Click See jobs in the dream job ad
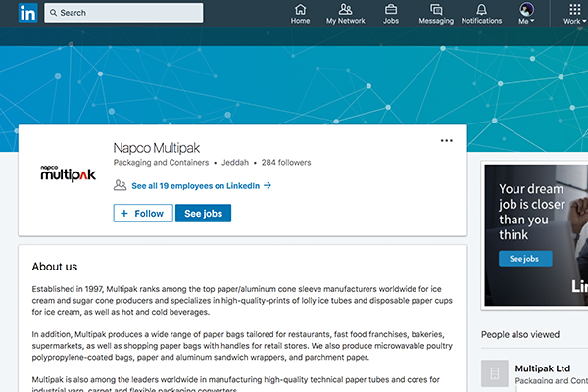 click(525, 259)
